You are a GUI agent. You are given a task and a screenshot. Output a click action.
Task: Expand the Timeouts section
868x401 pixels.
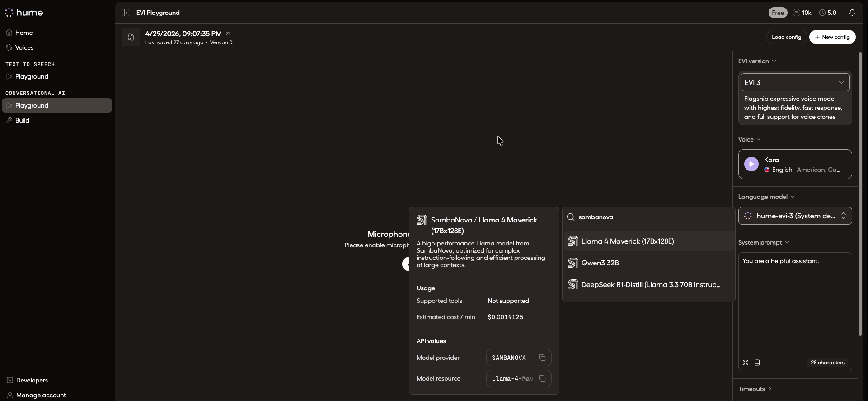(x=755, y=389)
